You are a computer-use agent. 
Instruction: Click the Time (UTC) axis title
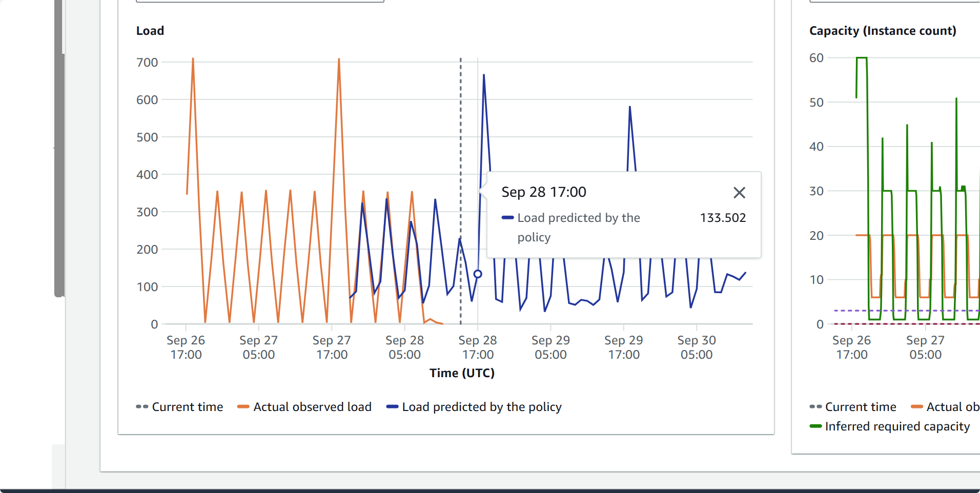point(462,373)
